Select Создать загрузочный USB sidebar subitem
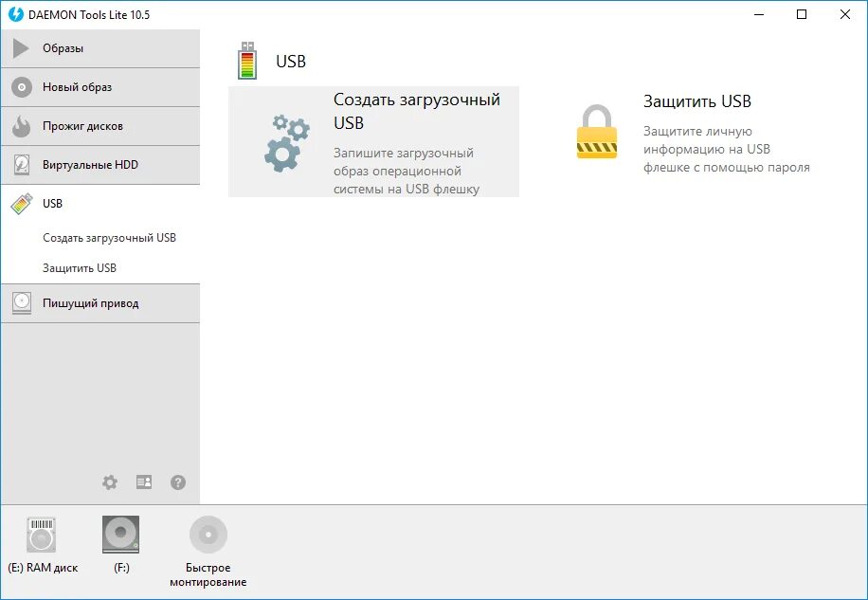Viewport: 868px width, 600px height. point(109,238)
